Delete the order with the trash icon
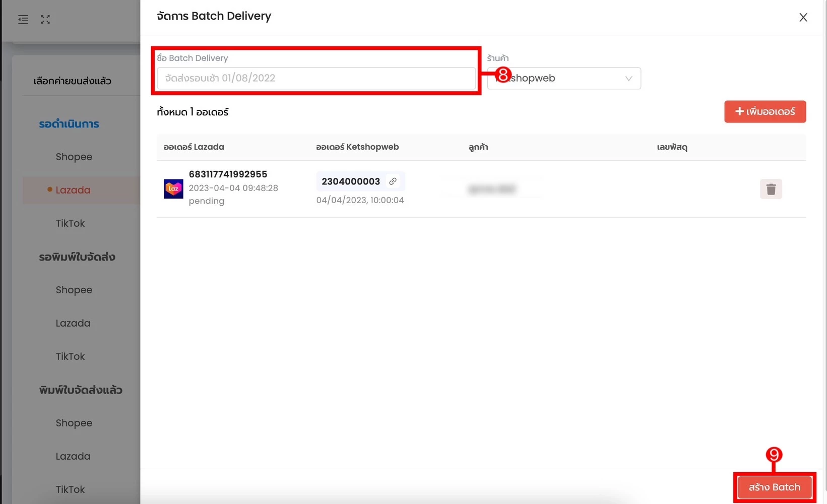The height and width of the screenshot is (504, 827). (x=771, y=189)
